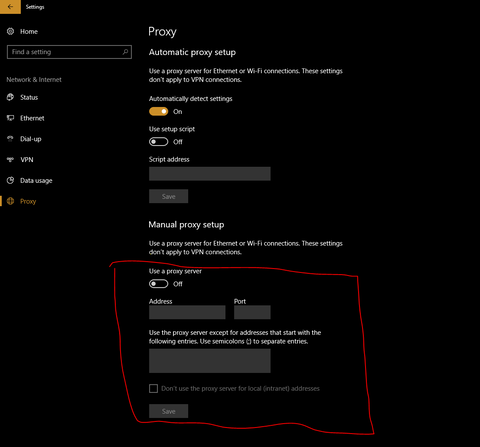Click the Automatic proxy setup heading
The height and width of the screenshot is (447, 480).
pos(192,52)
